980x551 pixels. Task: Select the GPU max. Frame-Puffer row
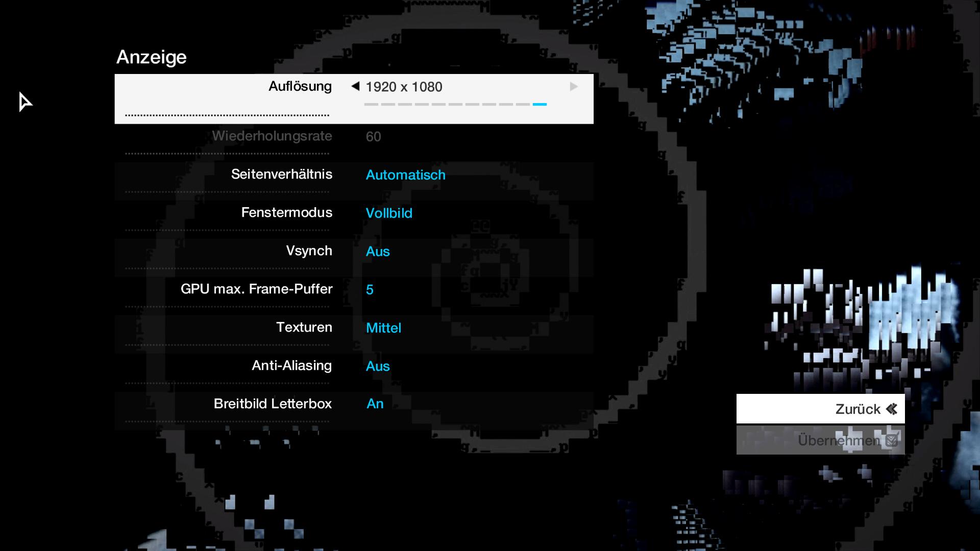click(257, 289)
